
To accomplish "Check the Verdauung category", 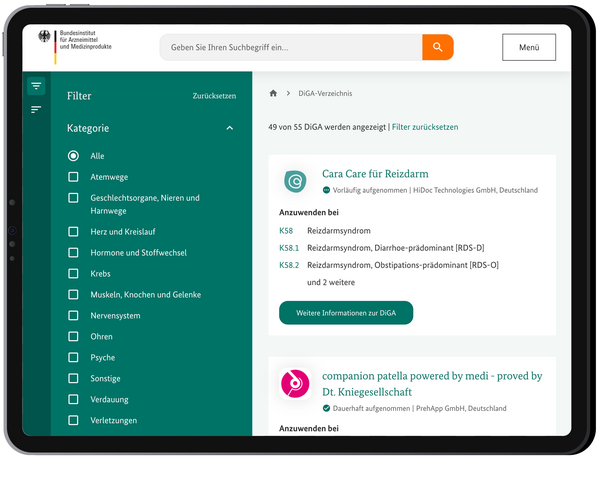I will [x=73, y=399].
